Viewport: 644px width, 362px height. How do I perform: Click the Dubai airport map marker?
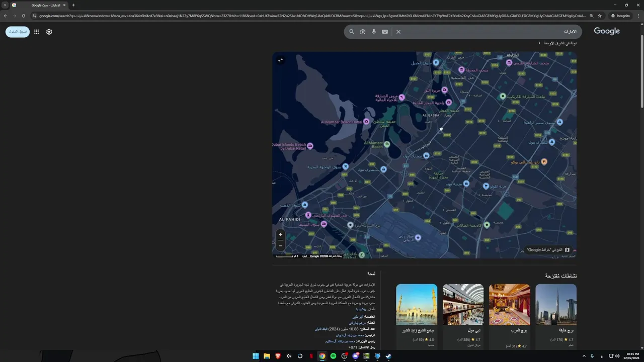pos(418,237)
